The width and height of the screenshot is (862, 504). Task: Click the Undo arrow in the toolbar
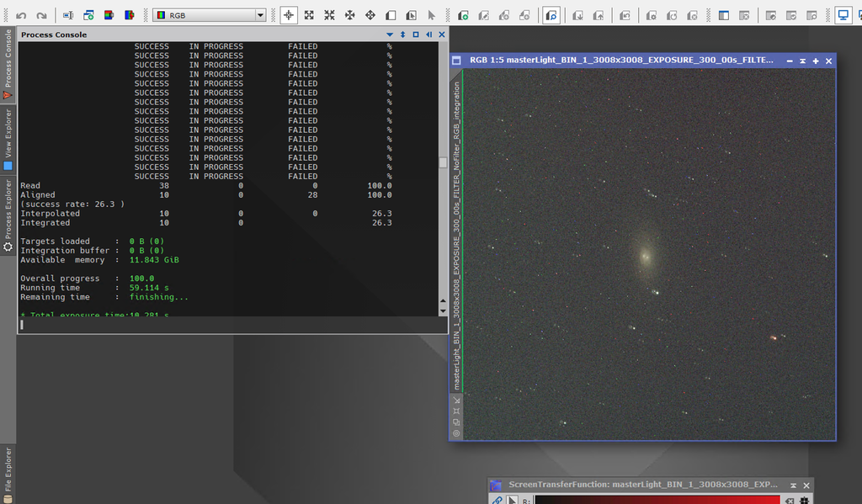click(x=21, y=15)
